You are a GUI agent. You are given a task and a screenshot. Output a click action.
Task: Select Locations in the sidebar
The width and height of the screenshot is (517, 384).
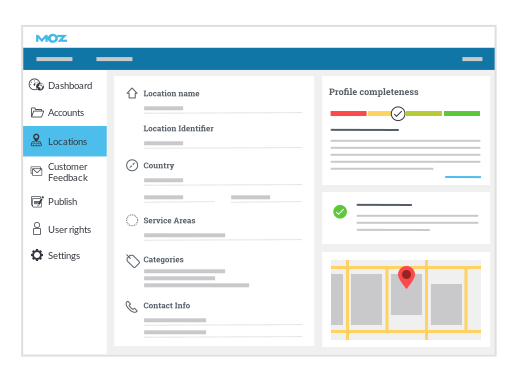coord(65,141)
